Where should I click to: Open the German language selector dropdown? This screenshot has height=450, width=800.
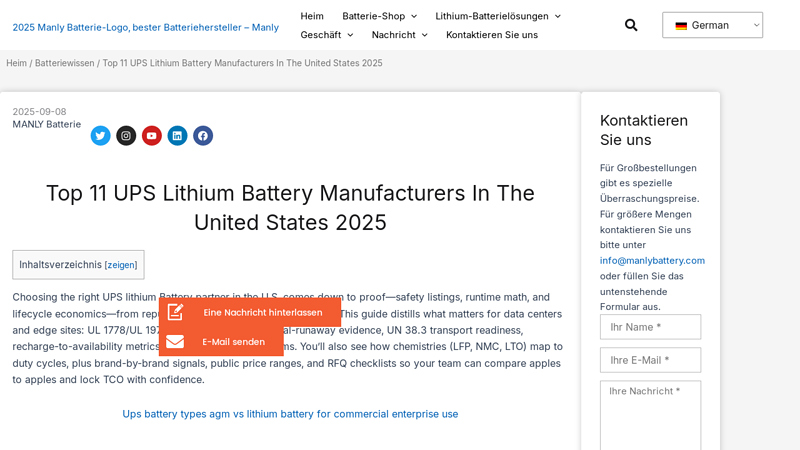click(712, 25)
